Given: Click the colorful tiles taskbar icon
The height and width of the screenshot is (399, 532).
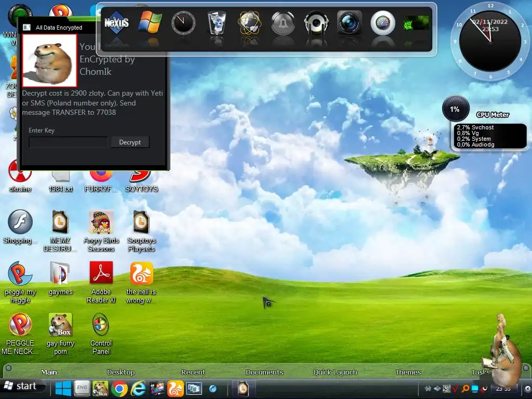Looking at the screenshot, I should tap(156, 388).
